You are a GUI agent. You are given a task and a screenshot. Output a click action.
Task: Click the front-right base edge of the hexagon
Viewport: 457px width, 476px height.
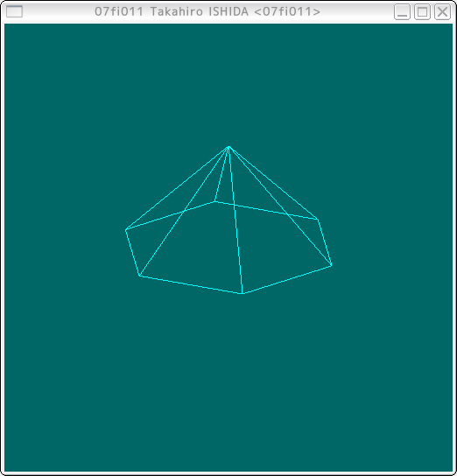point(286,280)
